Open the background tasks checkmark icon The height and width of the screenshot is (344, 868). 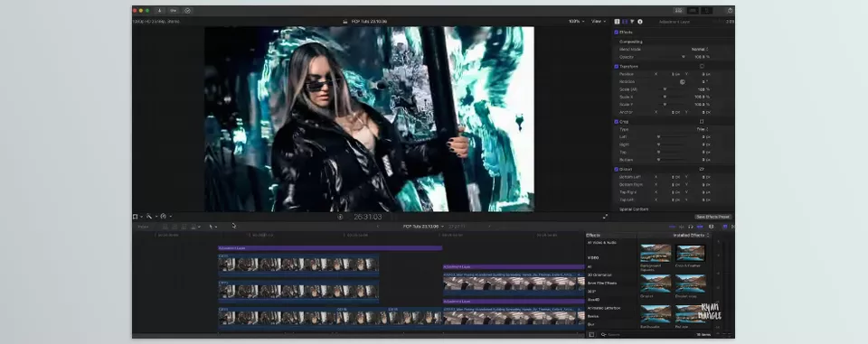coord(187,11)
